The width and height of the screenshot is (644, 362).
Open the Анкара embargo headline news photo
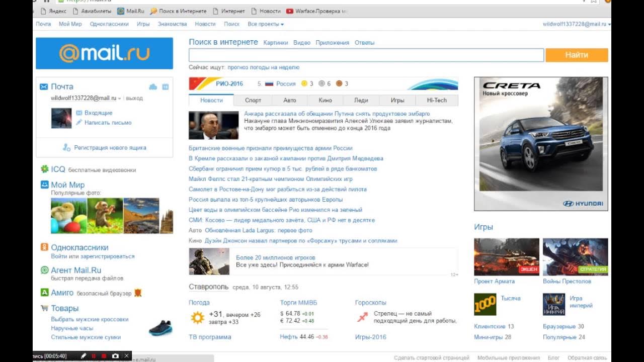click(213, 125)
